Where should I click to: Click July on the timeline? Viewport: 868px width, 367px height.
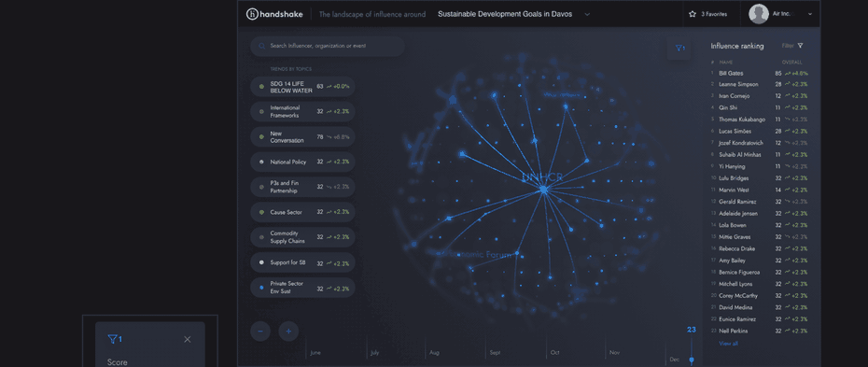coord(375,353)
